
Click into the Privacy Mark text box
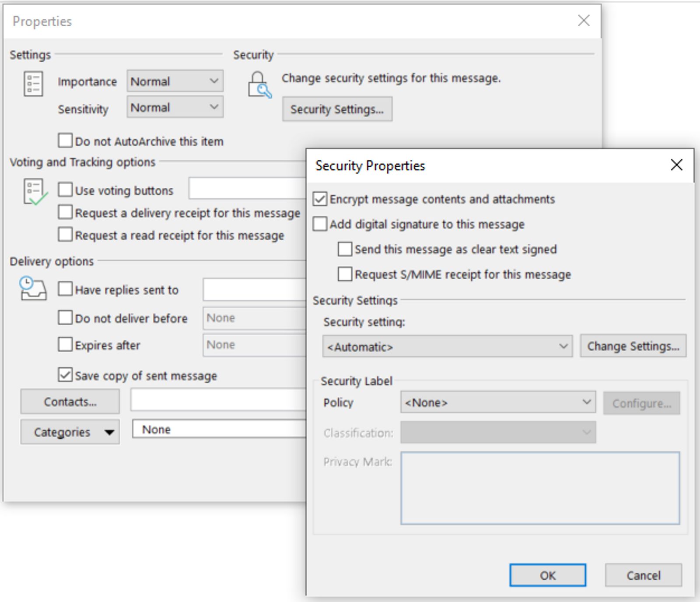tap(540, 488)
